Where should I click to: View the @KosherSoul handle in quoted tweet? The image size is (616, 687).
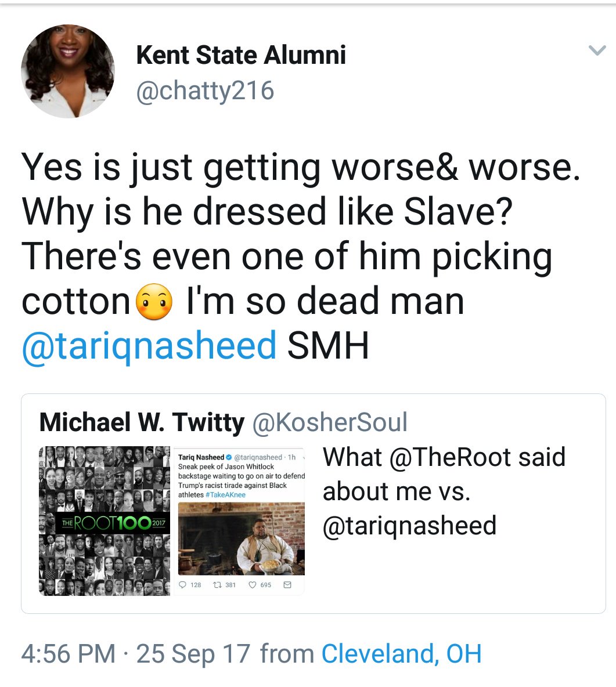point(330,422)
